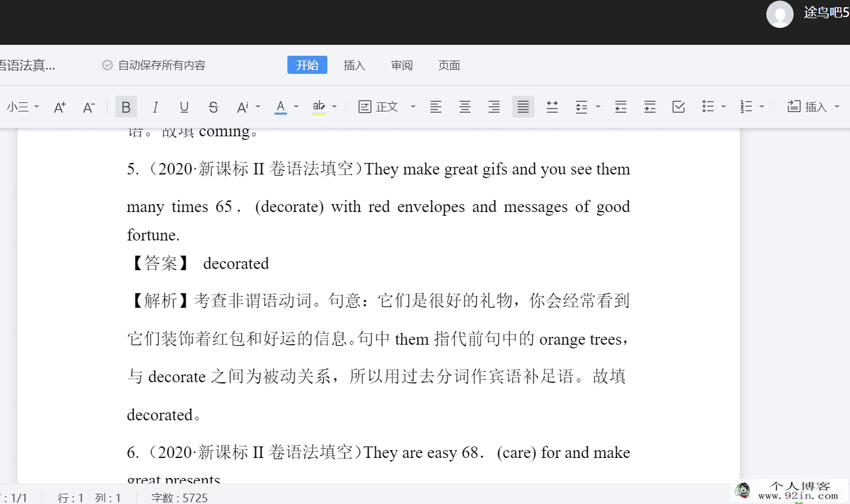Switch to the 页面 tab
This screenshot has height=504, width=850.
point(449,65)
